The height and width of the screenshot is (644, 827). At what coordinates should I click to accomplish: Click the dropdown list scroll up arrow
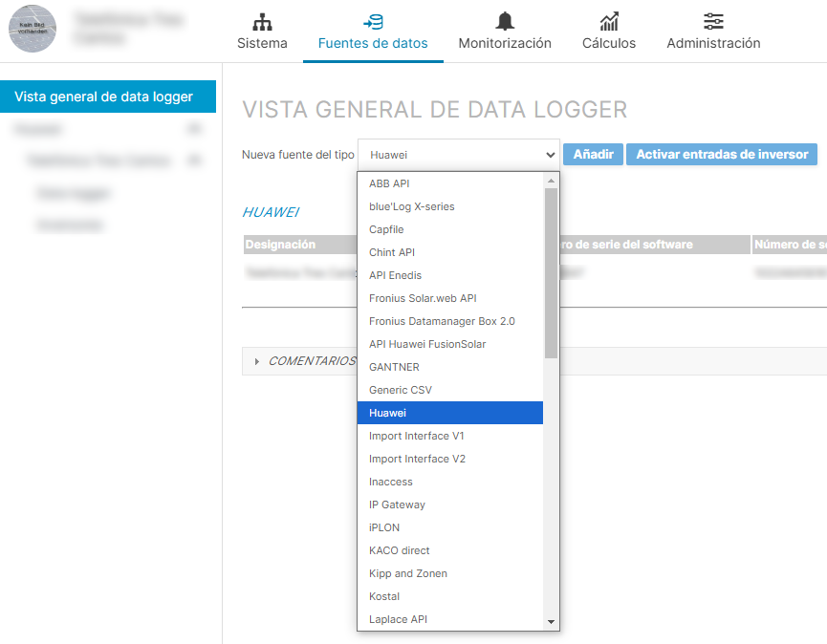click(551, 181)
